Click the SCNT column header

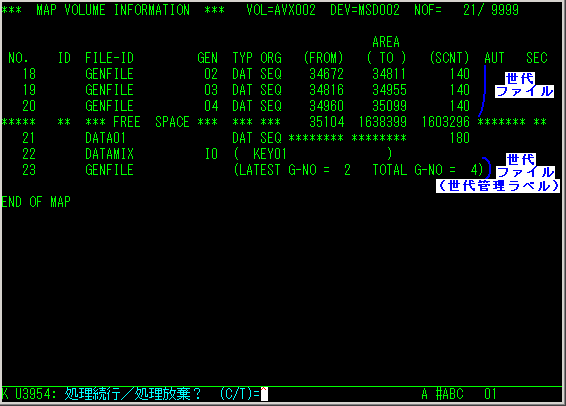click(x=449, y=58)
